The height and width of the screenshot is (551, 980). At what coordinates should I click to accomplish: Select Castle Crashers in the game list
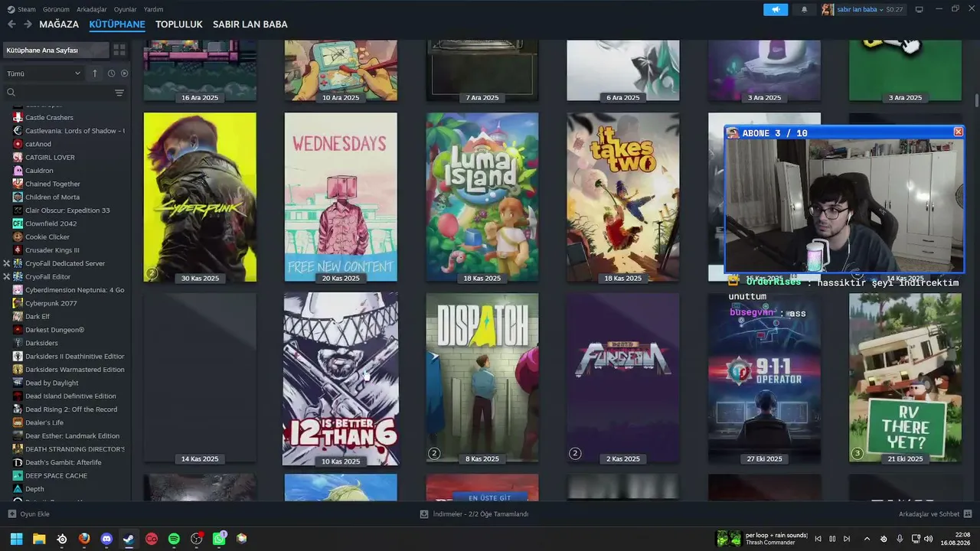click(49, 117)
